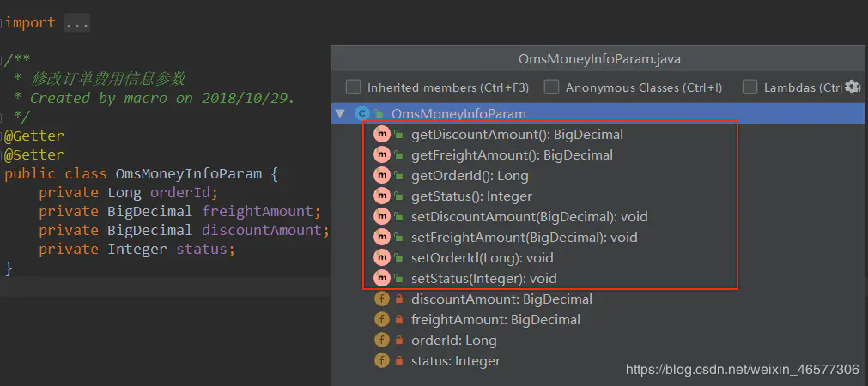The height and width of the screenshot is (386, 868).
Task: Collapse the OmsMoneyInfoParam tree node arrow
Action: coord(339,113)
